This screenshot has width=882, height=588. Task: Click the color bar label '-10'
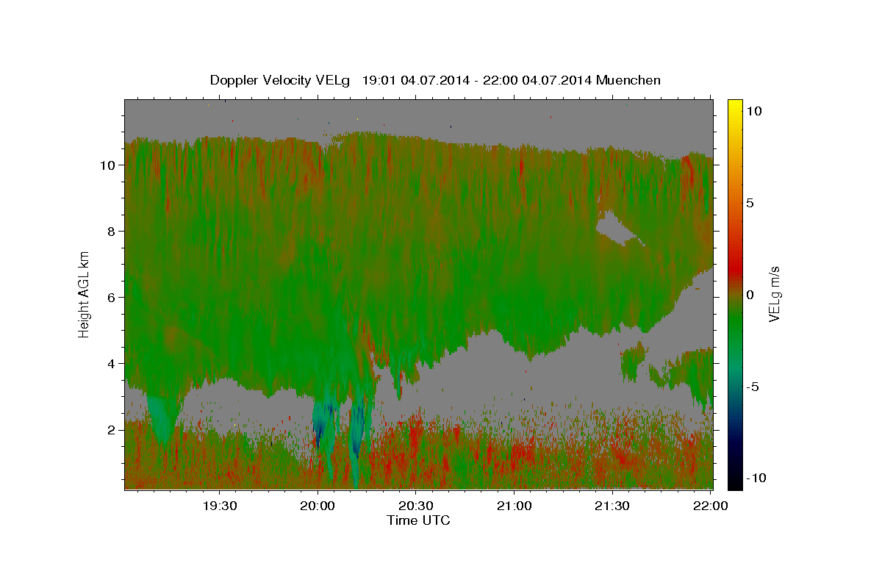tap(757, 478)
